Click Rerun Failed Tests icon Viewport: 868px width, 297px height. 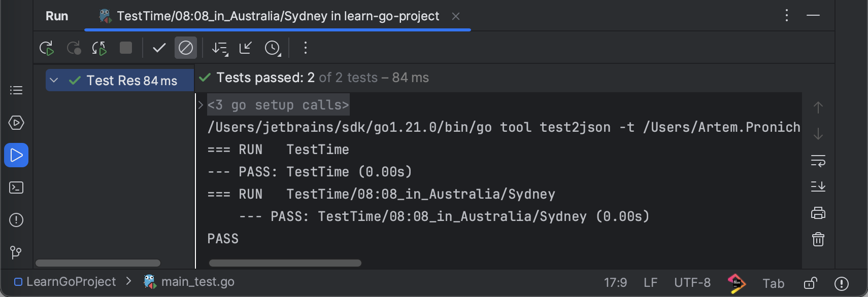[74, 48]
